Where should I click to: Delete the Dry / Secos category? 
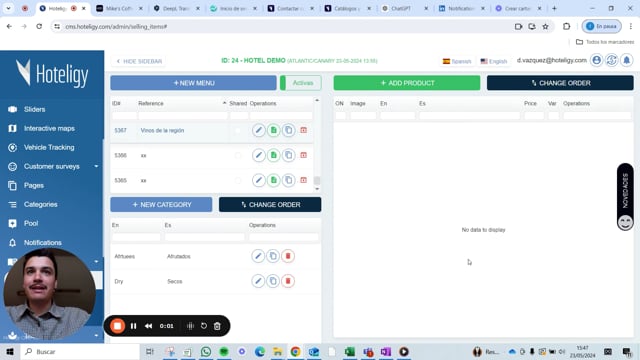(x=288, y=281)
